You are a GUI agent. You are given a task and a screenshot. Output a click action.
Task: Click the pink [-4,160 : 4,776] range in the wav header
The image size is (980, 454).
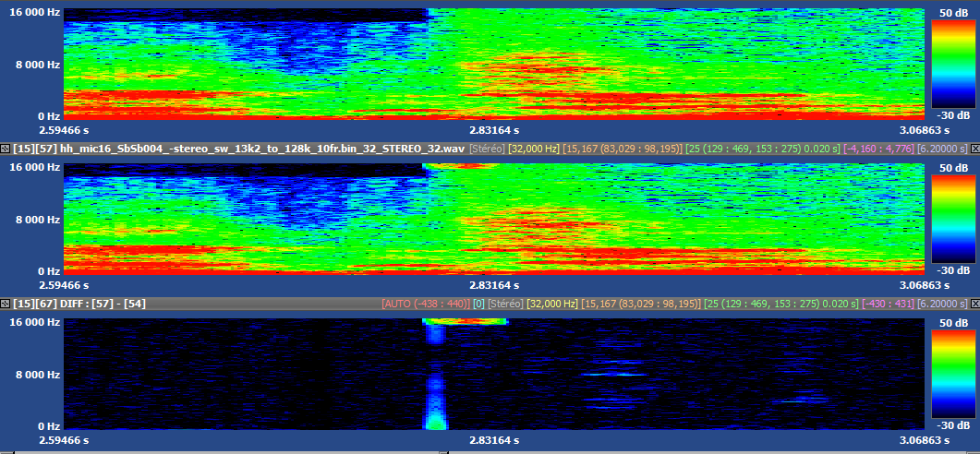point(866,149)
